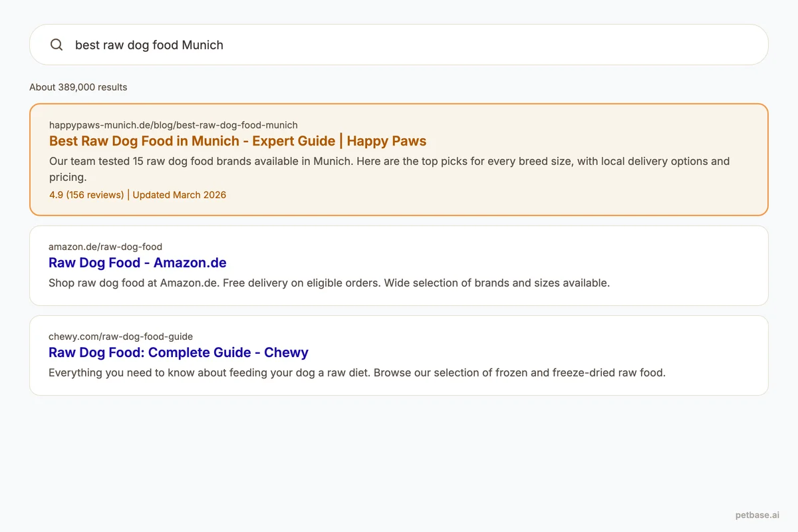
Task: Click the chewy.com/raw-dog-food-guide URL
Action: tap(120, 336)
